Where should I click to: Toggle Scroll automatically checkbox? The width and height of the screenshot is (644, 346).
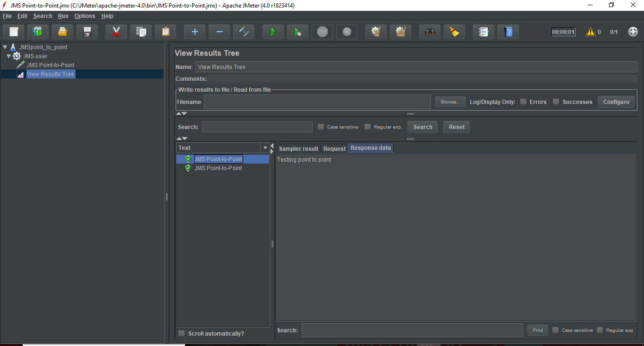coord(182,334)
